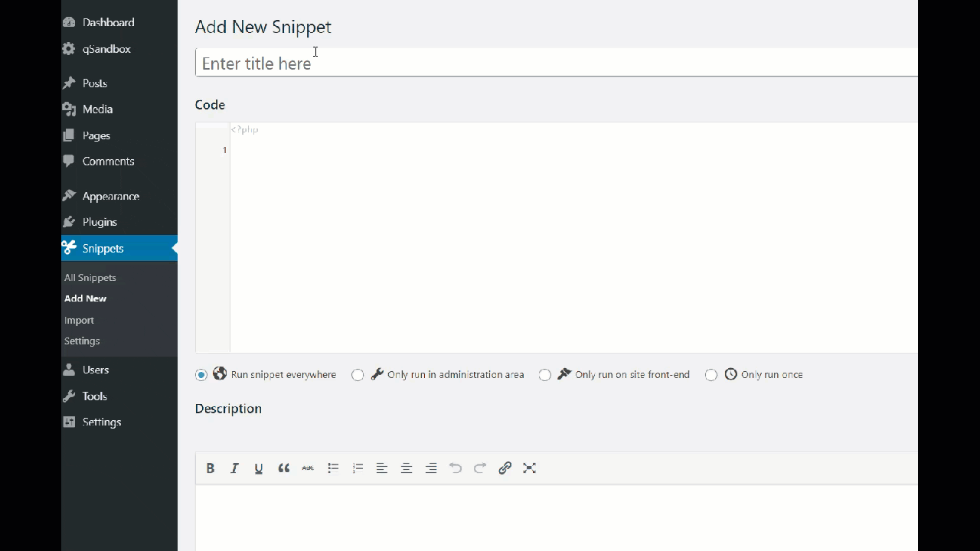This screenshot has width=980, height=551.
Task: Select Run snippet everywhere option
Action: (201, 374)
